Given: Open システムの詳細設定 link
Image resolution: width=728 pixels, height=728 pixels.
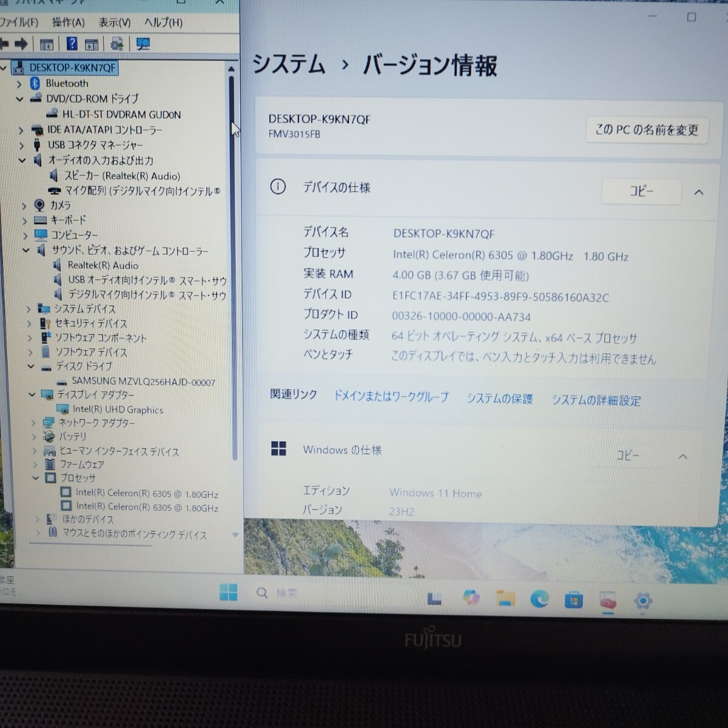Looking at the screenshot, I should [x=596, y=400].
